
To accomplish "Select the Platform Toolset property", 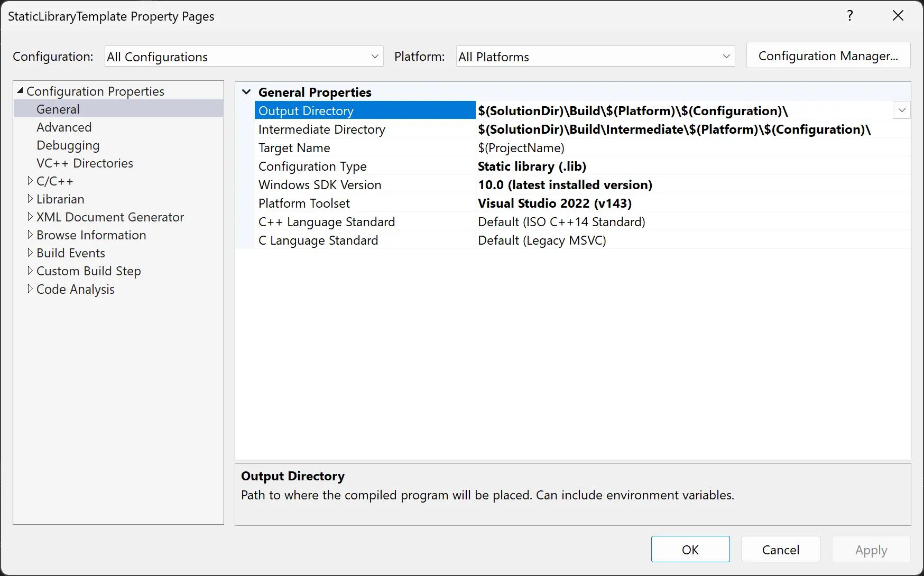I will point(304,203).
